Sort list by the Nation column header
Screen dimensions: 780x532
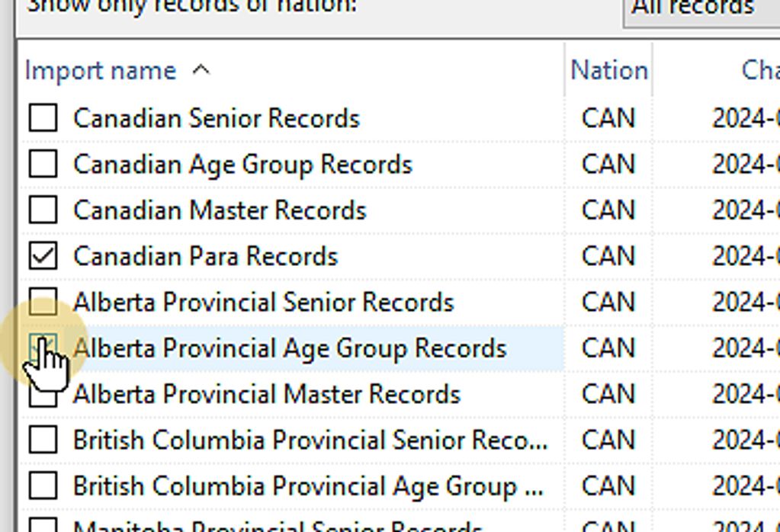coord(608,71)
